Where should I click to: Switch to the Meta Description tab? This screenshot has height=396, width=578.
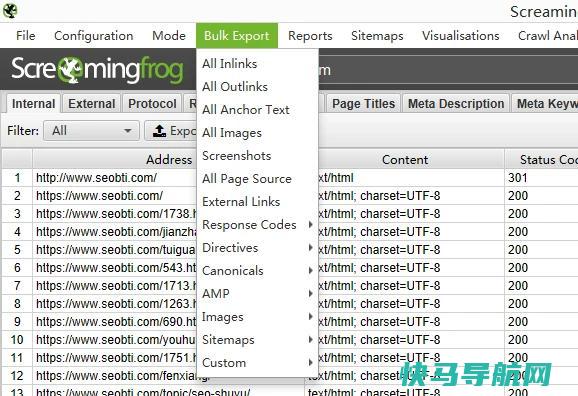click(x=456, y=104)
